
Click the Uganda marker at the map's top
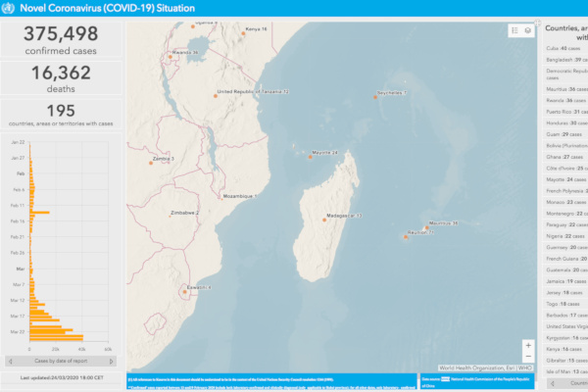pos(193,26)
